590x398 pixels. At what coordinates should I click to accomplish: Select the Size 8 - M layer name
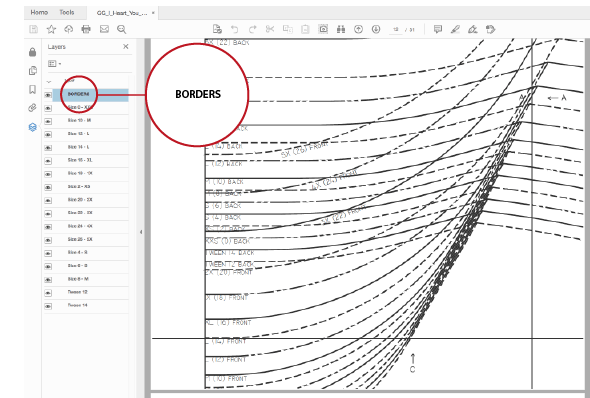(x=78, y=279)
